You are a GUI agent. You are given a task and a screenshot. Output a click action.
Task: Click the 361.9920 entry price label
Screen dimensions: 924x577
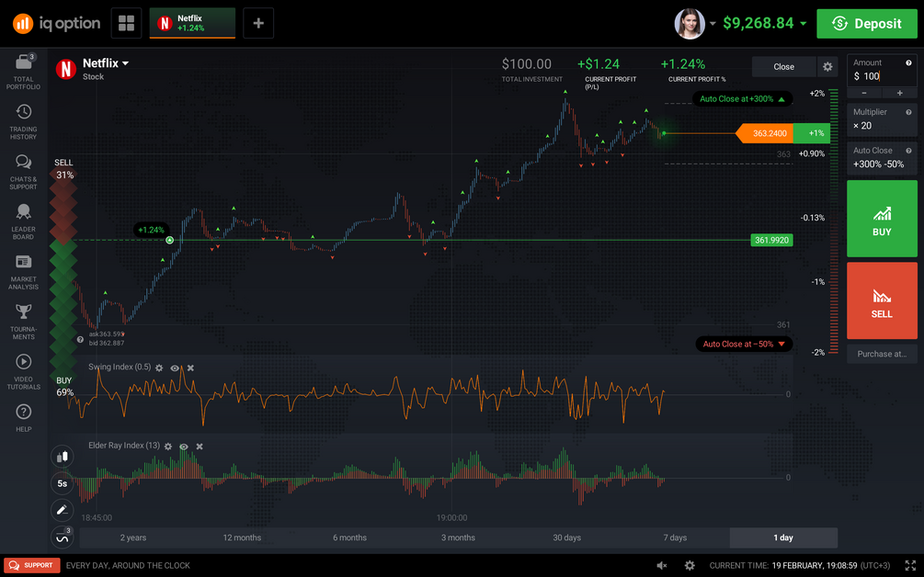771,240
